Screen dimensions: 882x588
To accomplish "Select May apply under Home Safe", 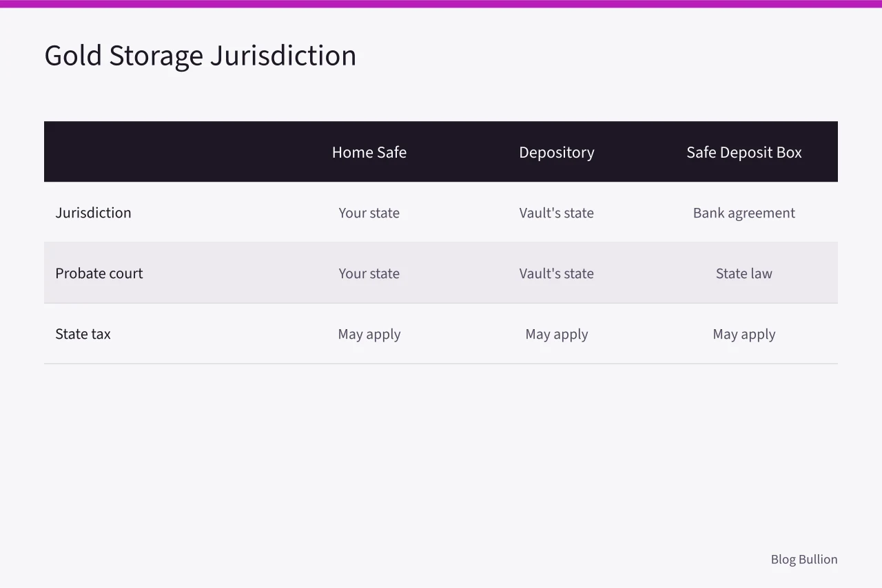I will pos(369,334).
